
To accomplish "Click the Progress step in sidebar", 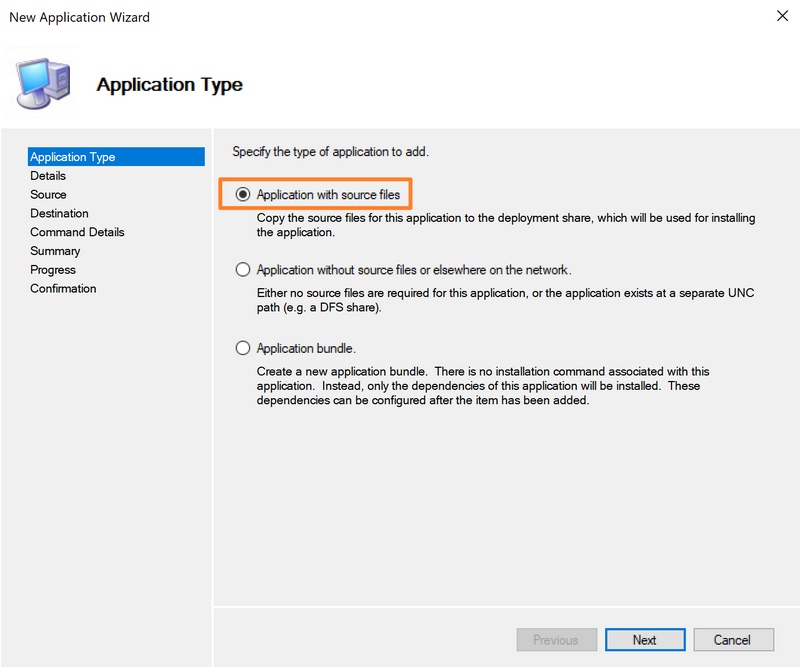I will (53, 270).
